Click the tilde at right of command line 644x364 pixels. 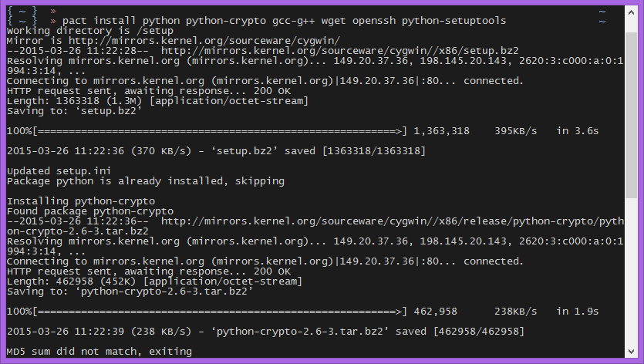(x=602, y=20)
